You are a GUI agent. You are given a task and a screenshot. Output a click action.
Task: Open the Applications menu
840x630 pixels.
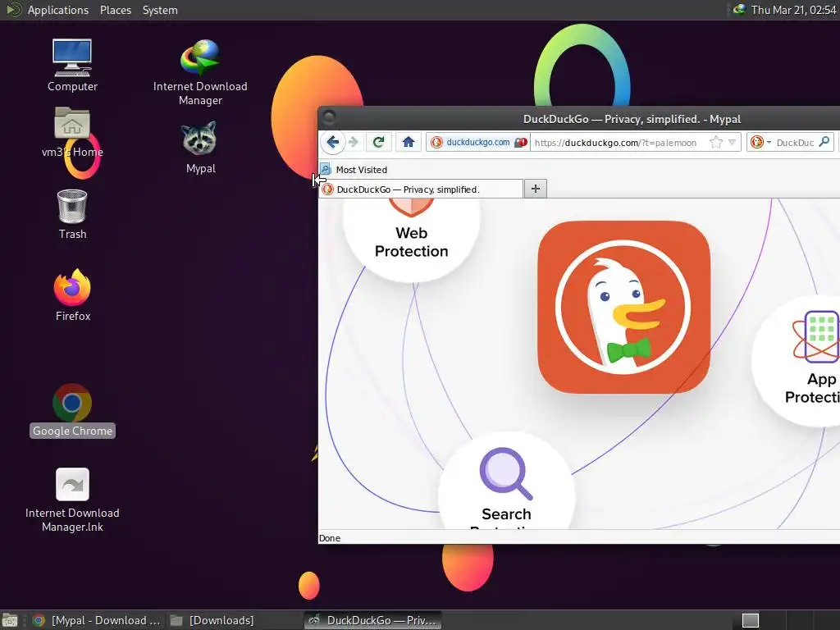click(x=58, y=10)
